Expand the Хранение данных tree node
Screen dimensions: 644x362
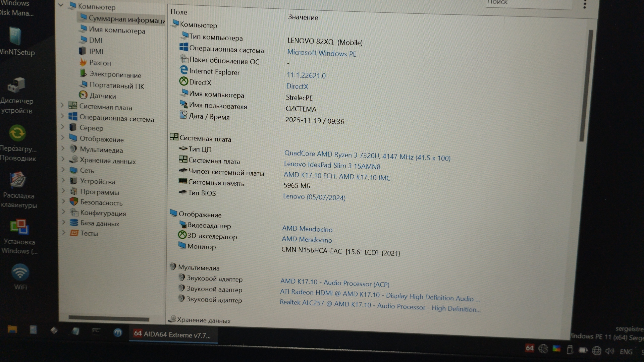click(x=63, y=159)
